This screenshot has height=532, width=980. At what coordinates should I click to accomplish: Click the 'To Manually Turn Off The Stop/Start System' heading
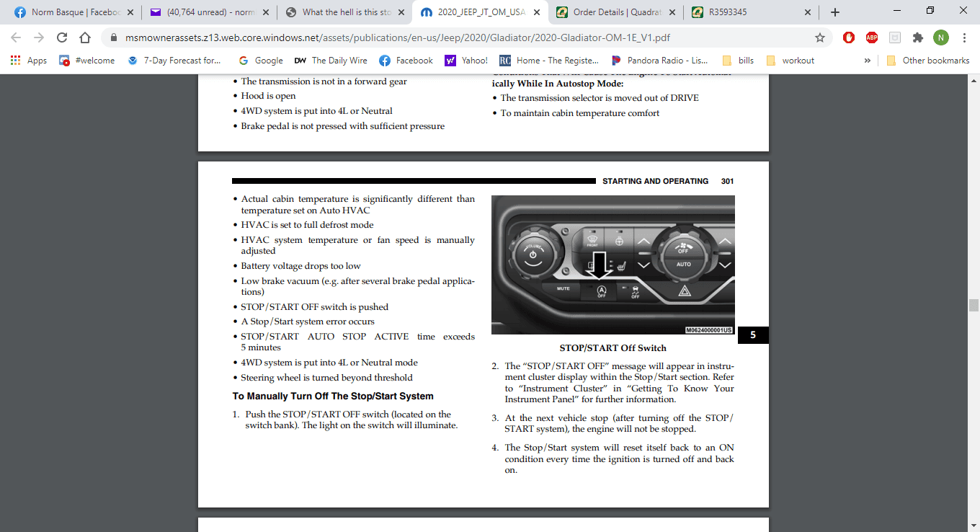(333, 396)
